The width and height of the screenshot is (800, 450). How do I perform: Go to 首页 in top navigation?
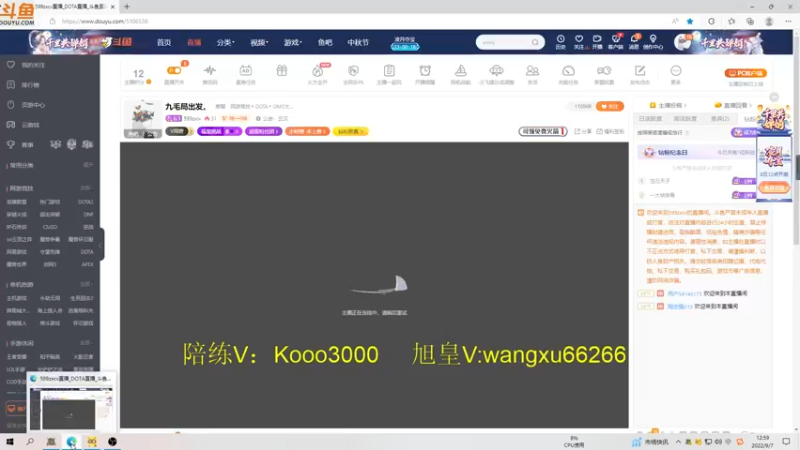point(164,42)
